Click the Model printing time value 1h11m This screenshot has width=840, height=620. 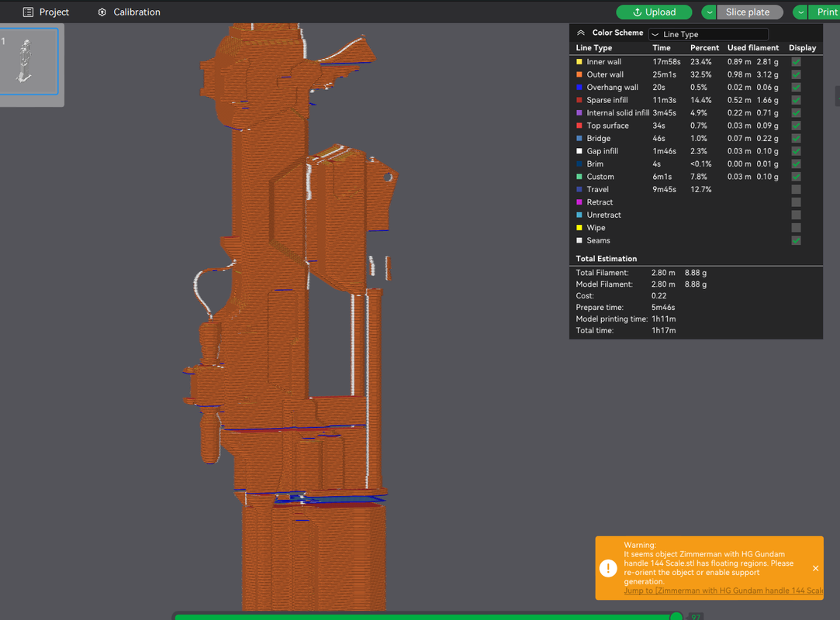pyautogui.click(x=664, y=319)
